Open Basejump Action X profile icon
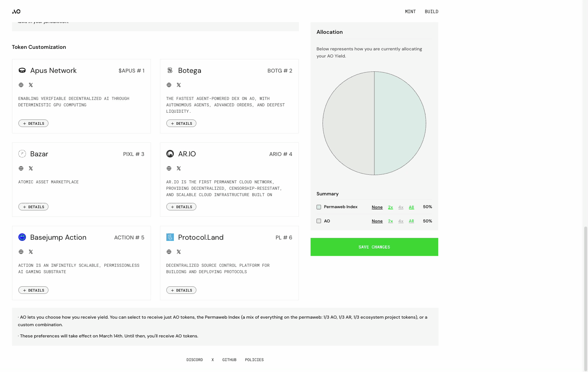 coord(31,252)
